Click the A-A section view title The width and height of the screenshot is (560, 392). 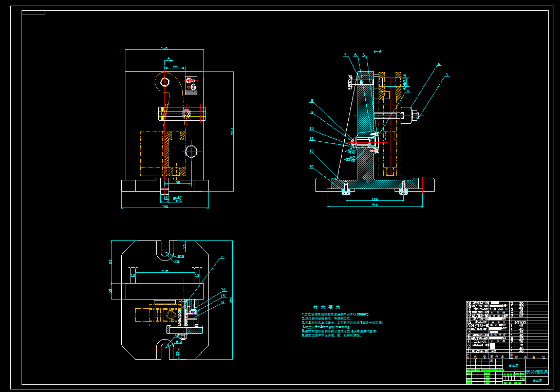pyautogui.click(x=378, y=52)
